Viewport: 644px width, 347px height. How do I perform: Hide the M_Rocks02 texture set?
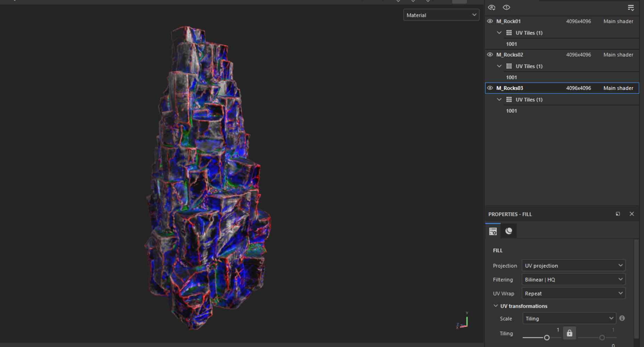(x=490, y=54)
